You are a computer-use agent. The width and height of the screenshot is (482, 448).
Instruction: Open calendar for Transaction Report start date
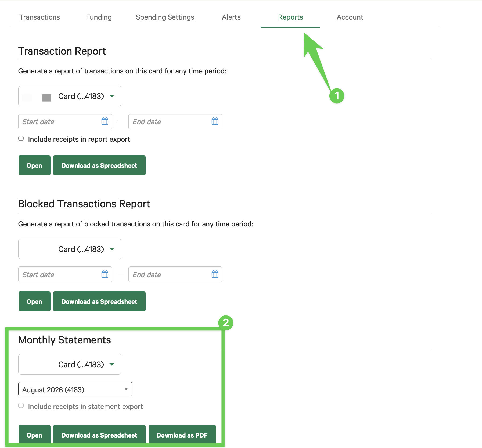click(105, 121)
